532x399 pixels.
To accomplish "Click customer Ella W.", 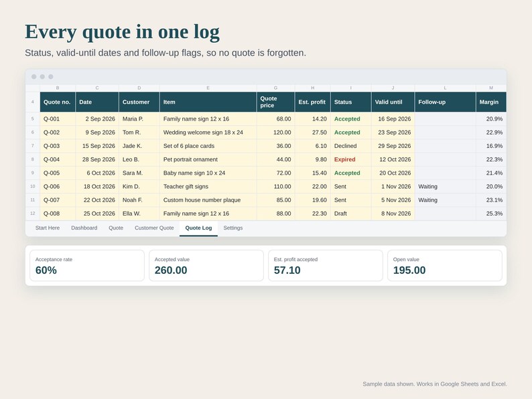I will click(x=139, y=214).
